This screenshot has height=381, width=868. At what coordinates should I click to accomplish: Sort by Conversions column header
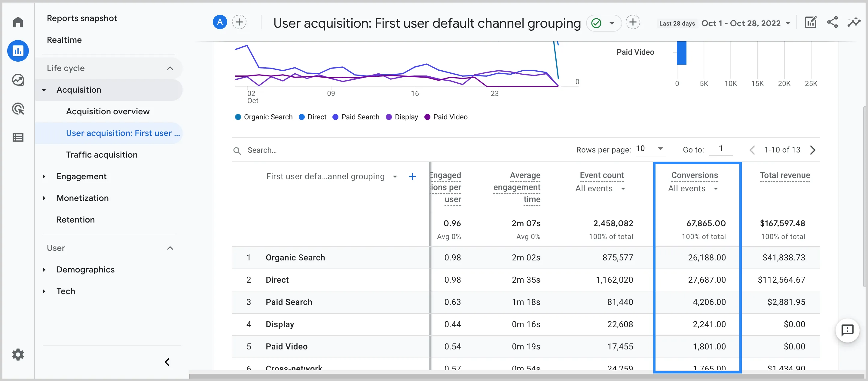click(x=694, y=175)
